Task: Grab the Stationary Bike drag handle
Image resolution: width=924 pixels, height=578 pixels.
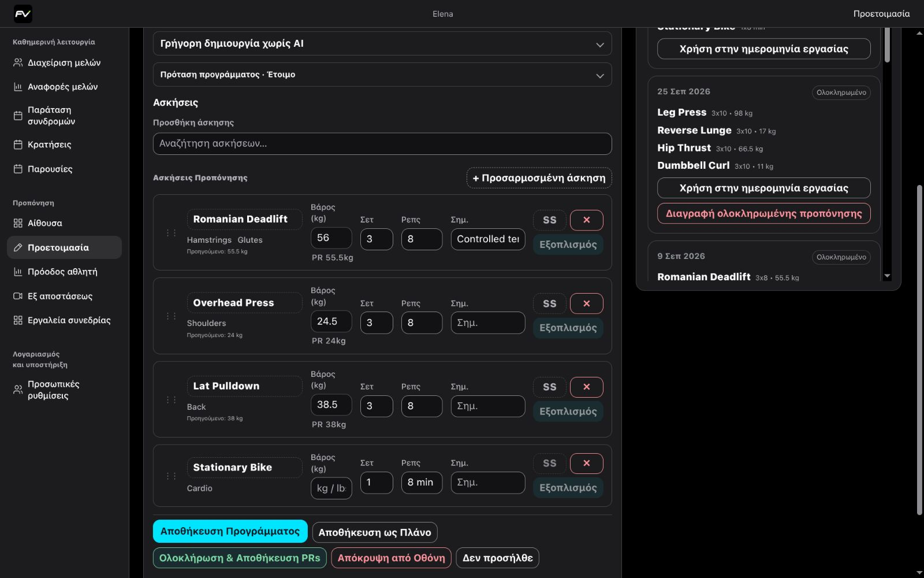Action: [x=171, y=476]
